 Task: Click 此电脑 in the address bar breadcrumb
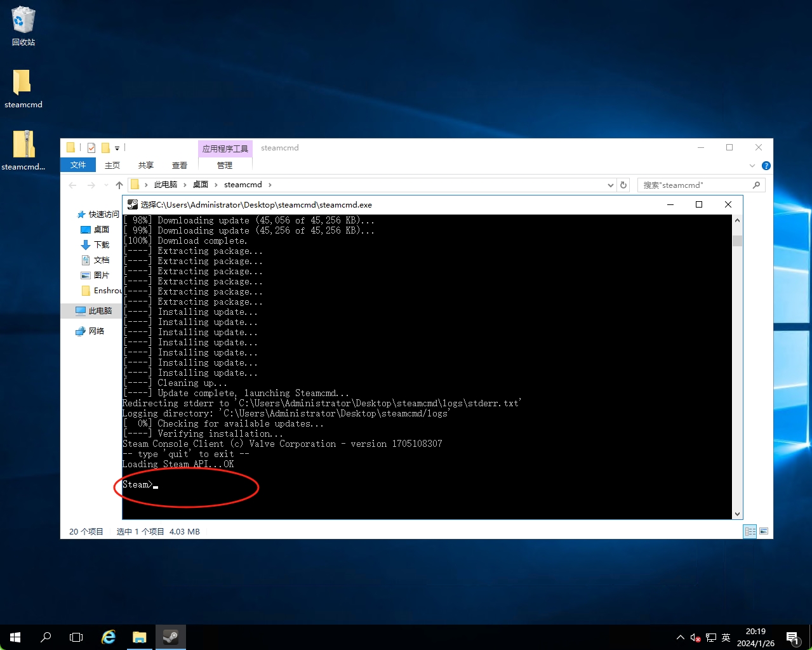[x=166, y=185]
